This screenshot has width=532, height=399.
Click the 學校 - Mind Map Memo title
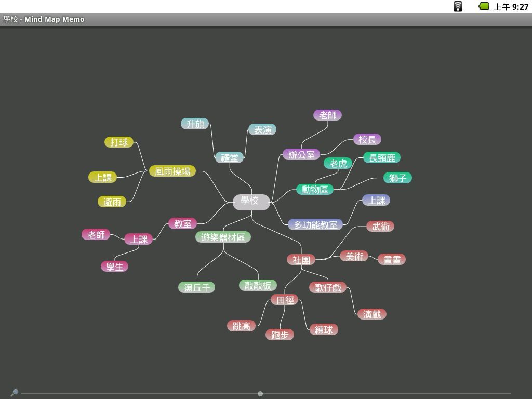pyautogui.click(x=44, y=19)
